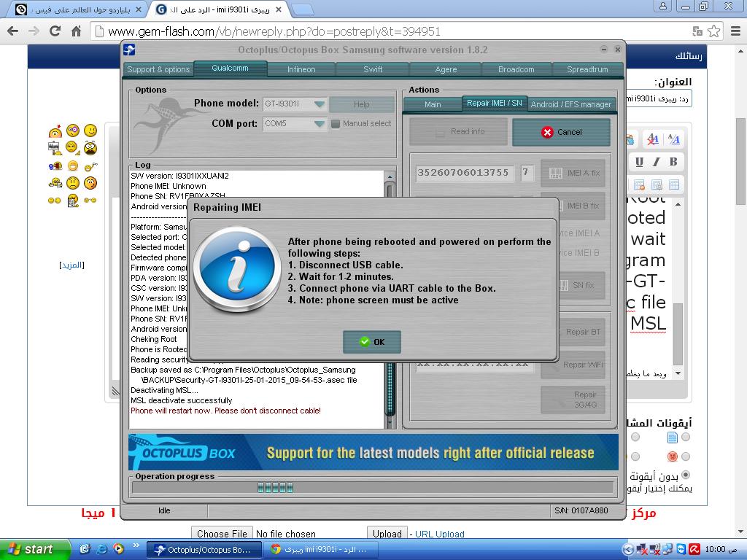Viewport: 747px width, 560px height.
Task: Click the browser page scroll down arrow
Action: (741, 532)
